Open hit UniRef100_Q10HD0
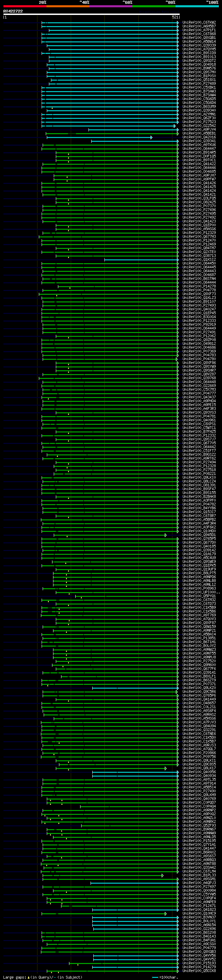The height and width of the screenshot is (980, 222). click(x=199, y=531)
